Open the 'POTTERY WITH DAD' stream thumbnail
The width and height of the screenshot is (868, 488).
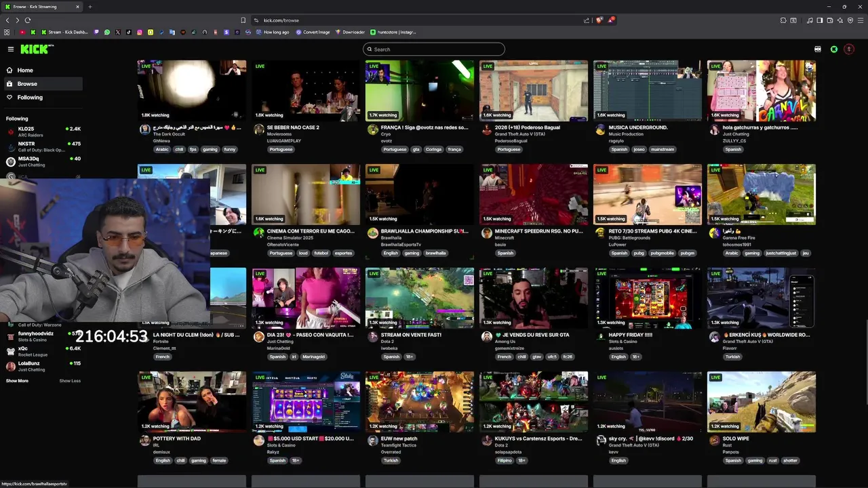(192, 401)
